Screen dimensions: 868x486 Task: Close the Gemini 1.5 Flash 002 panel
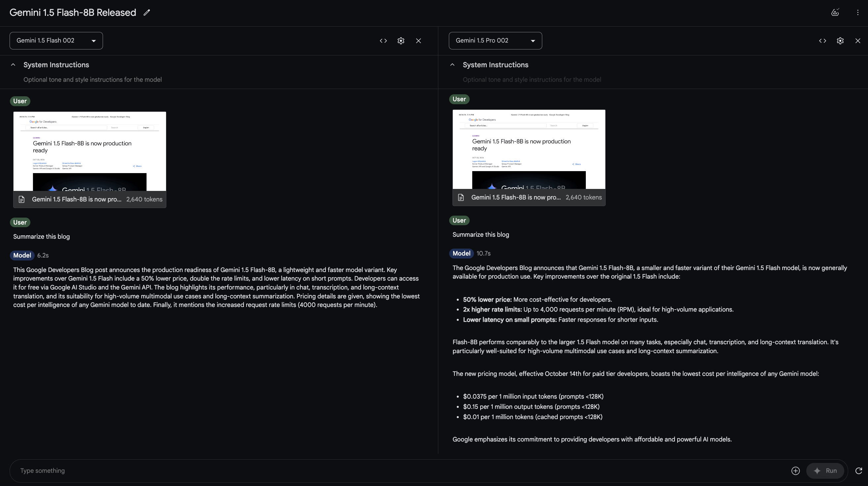[418, 41]
